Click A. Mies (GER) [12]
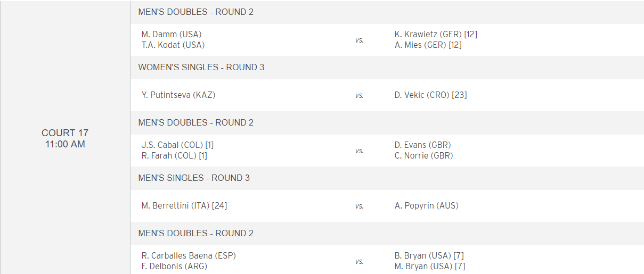Screen dimensions: 644x274 [428, 45]
